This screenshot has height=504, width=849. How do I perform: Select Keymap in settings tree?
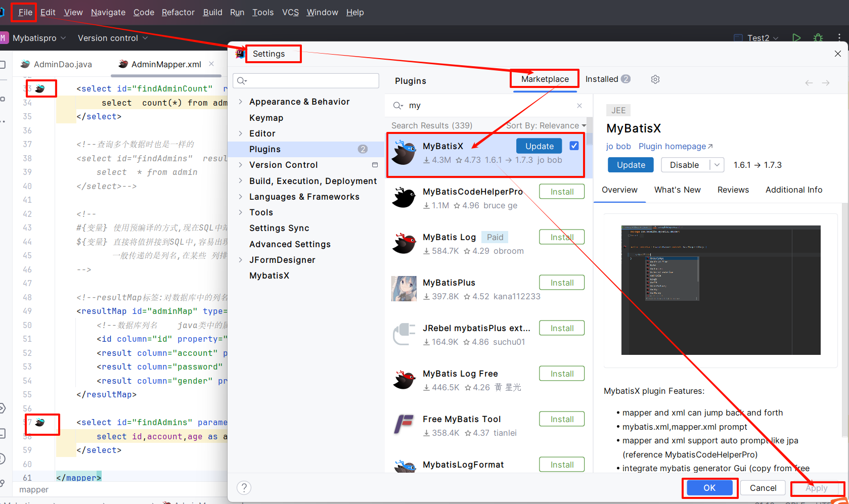(266, 118)
